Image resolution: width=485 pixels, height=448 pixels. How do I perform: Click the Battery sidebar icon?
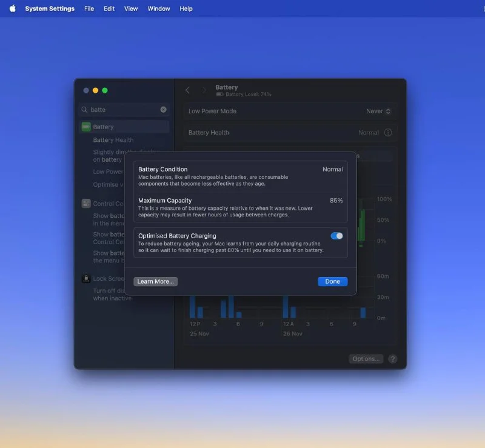pyautogui.click(x=86, y=127)
